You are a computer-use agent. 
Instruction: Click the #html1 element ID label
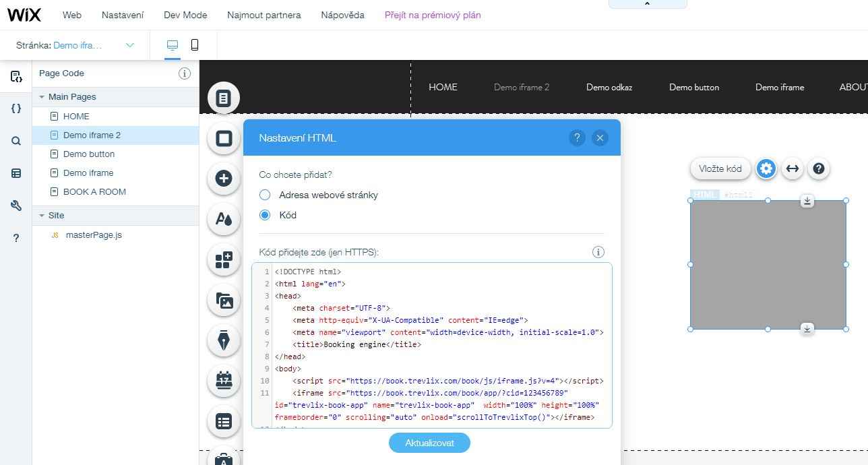tap(738, 195)
